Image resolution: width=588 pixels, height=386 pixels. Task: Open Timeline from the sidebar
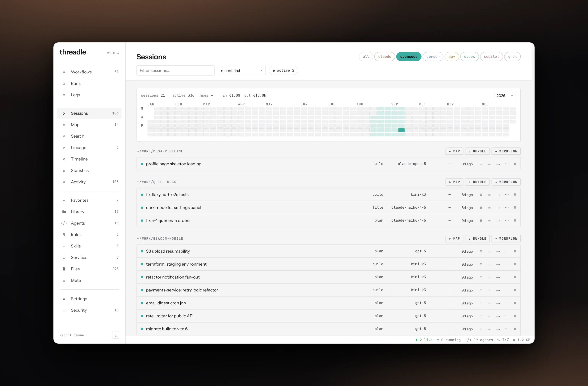pos(89,159)
